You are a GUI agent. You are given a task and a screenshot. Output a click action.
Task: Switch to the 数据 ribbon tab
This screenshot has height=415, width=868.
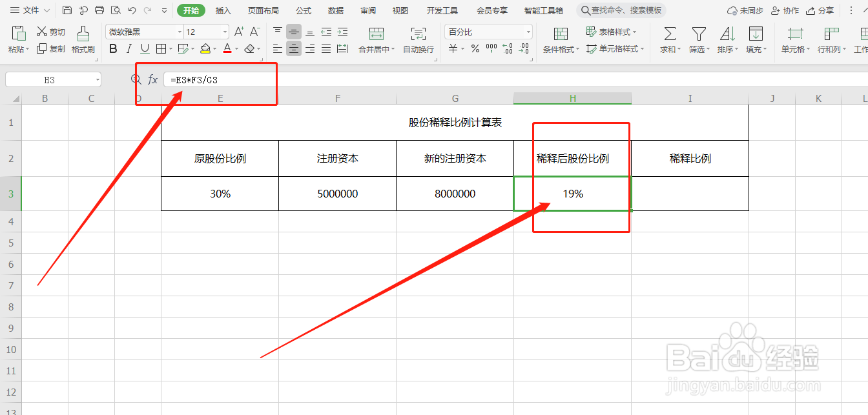pyautogui.click(x=335, y=10)
